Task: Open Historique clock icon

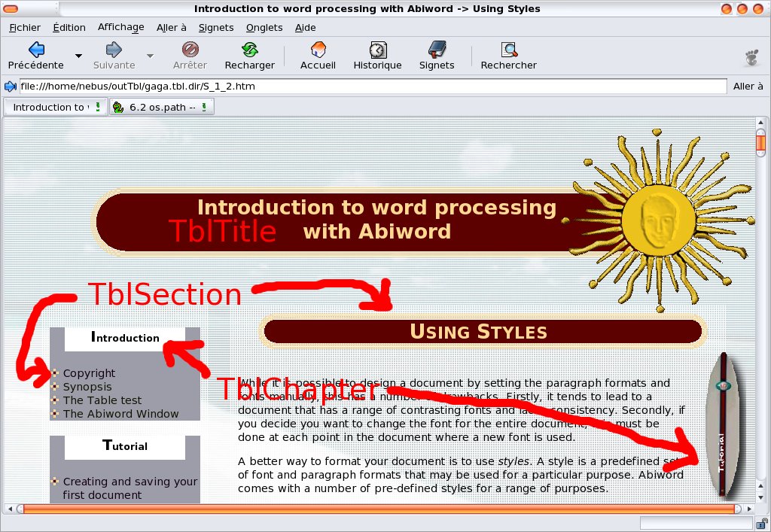Action: [378, 50]
